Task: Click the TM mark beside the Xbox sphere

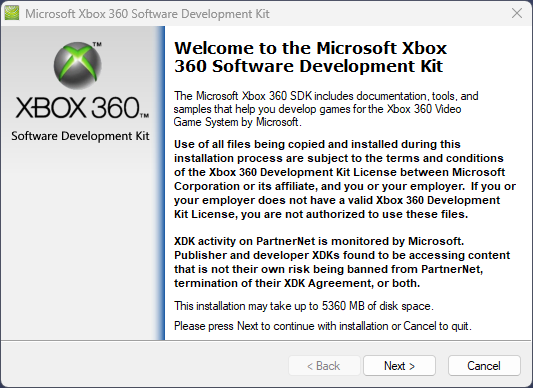Action: (x=97, y=44)
